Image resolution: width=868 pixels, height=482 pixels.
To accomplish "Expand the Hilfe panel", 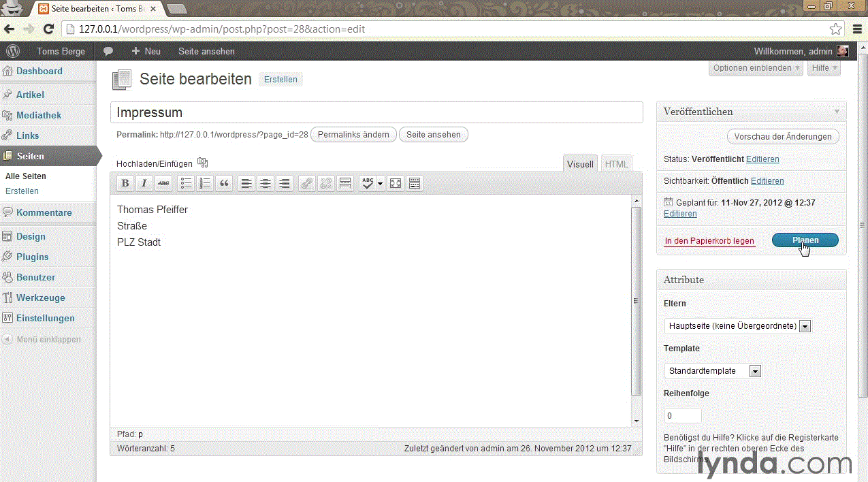I will click(x=824, y=68).
